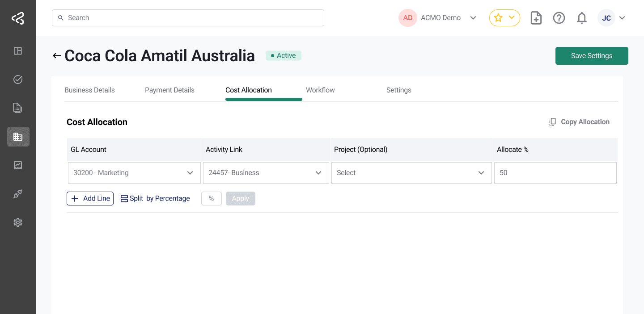The height and width of the screenshot is (314, 644).
Task: Open the star favorites menu
Action: [504, 18]
